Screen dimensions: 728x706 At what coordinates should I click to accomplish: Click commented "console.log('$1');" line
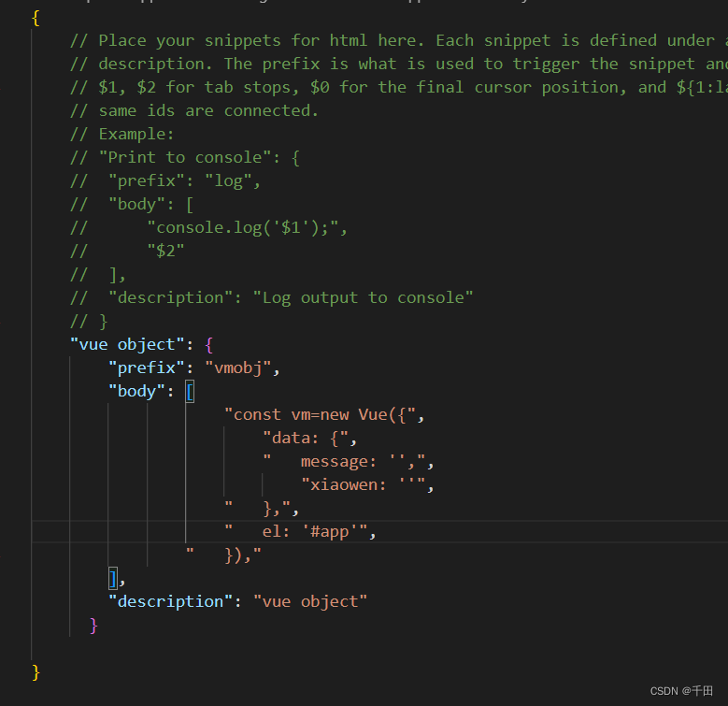[208, 227]
